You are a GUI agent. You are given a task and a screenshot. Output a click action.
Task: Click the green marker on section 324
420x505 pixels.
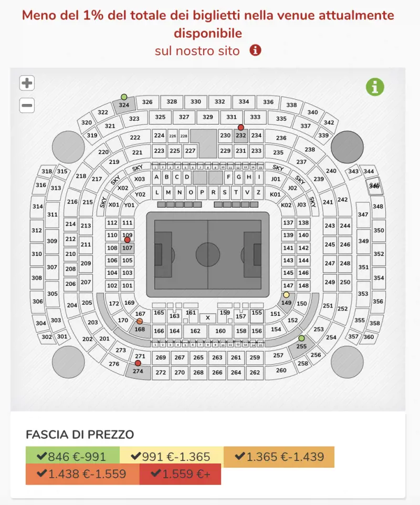(x=124, y=97)
